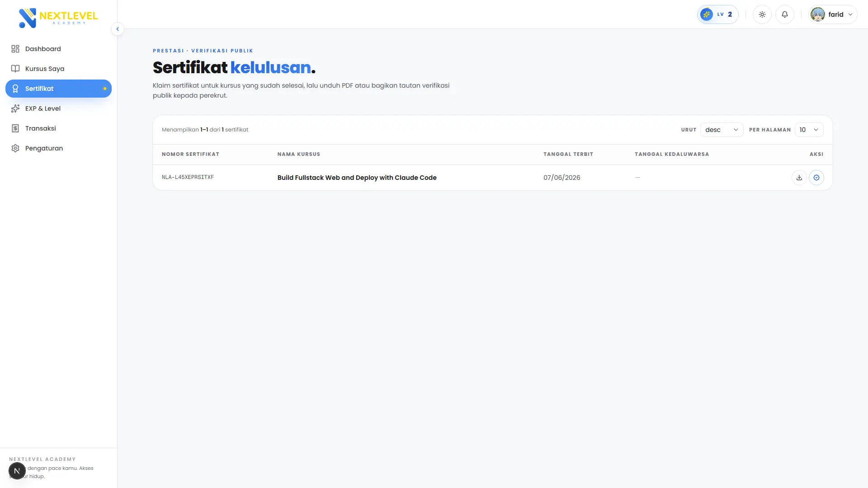The width and height of the screenshot is (868, 488).
Task: Go to Kursus Saya in the sidebar
Action: coord(58,69)
